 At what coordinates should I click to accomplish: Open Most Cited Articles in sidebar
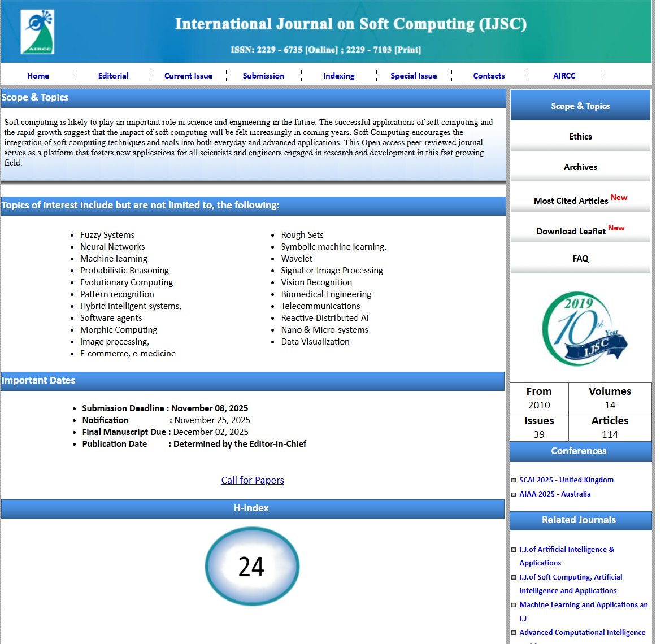coord(580,199)
